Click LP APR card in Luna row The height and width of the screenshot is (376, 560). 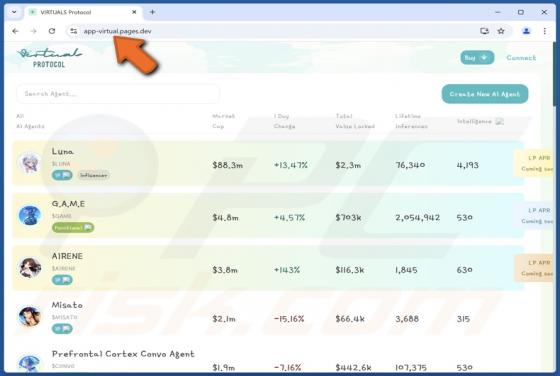coord(534,163)
